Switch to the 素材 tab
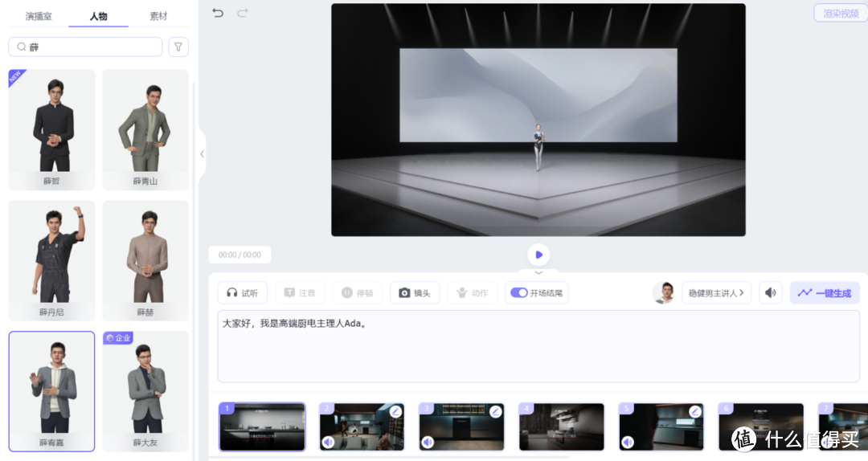The image size is (868, 461). click(x=158, y=16)
